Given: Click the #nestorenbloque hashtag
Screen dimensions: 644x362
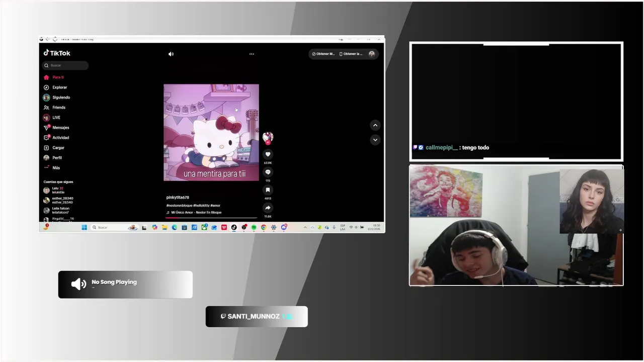Looking at the screenshot, I should (179, 206).
